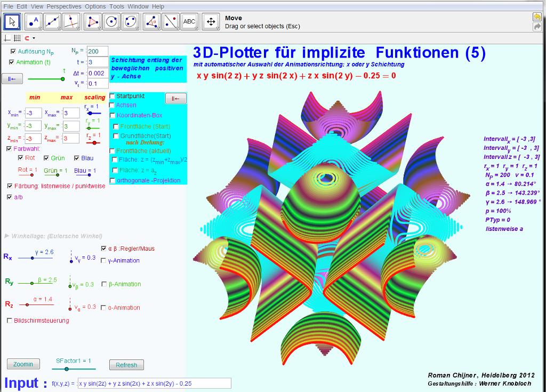Click the f(x,y,z) function input field
546x392 pixels.
(154, 383)
